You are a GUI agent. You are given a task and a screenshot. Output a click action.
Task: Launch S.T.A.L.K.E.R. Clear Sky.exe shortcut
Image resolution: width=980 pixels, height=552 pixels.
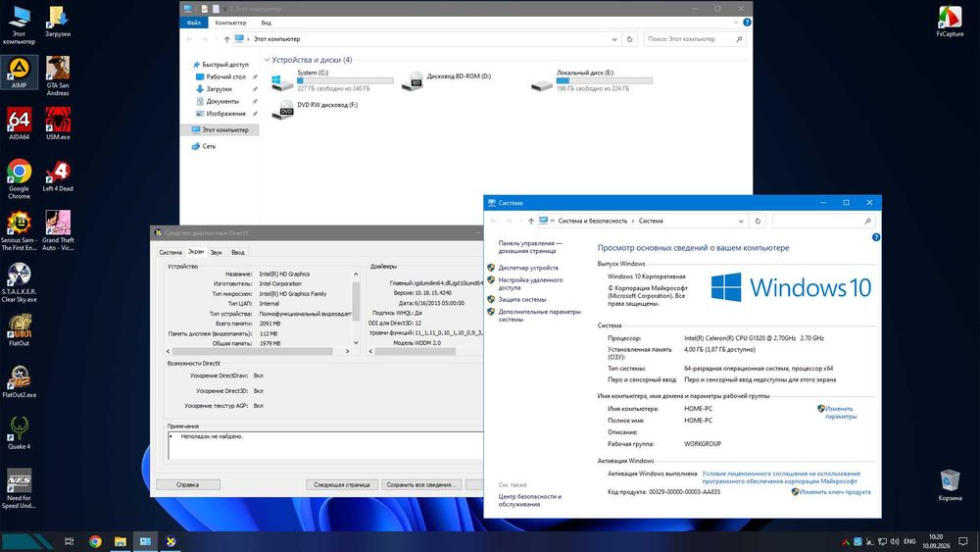pos(20,282)
